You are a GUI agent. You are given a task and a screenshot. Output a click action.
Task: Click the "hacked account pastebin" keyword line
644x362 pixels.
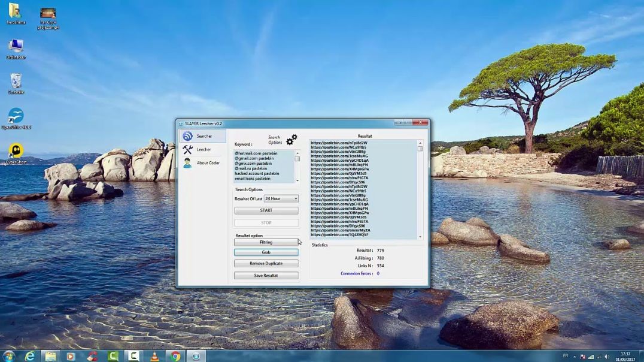[257, 174]
